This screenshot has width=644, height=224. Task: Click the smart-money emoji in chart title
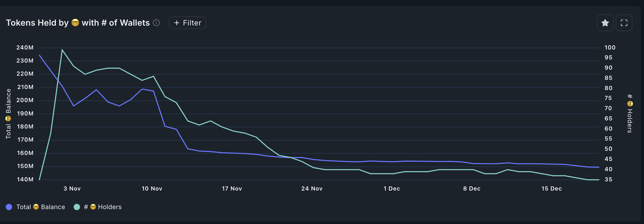(x=75, y=23)
